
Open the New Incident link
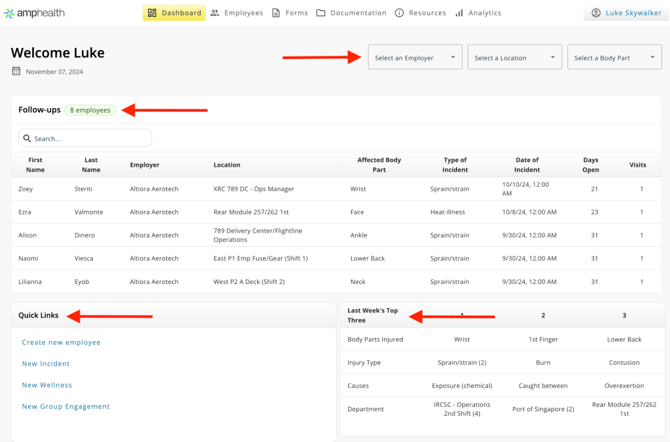(46, 364)
